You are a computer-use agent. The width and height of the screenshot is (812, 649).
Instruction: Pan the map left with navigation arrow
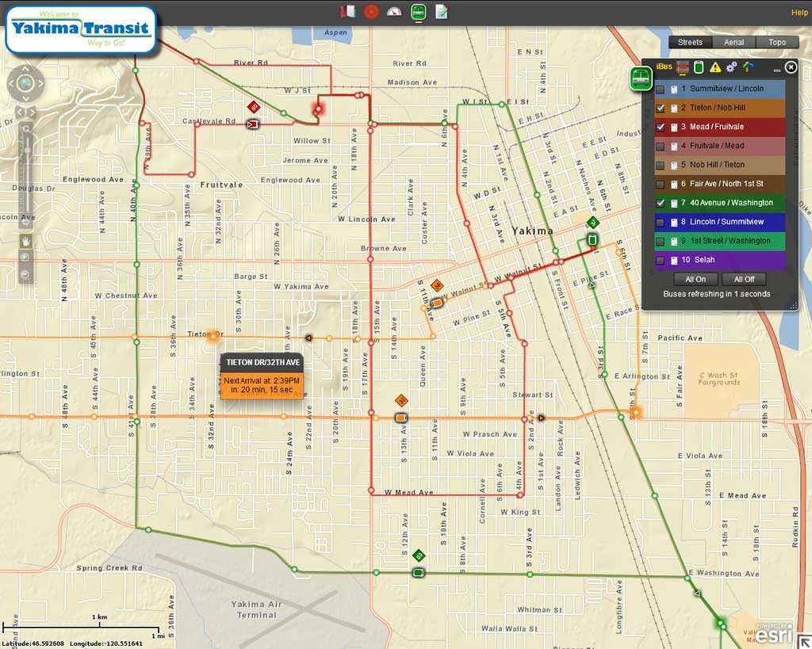click(x=11, y=83)
